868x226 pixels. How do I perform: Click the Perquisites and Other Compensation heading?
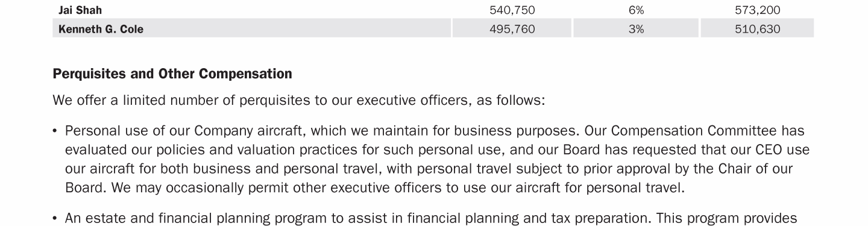point(172,74)
